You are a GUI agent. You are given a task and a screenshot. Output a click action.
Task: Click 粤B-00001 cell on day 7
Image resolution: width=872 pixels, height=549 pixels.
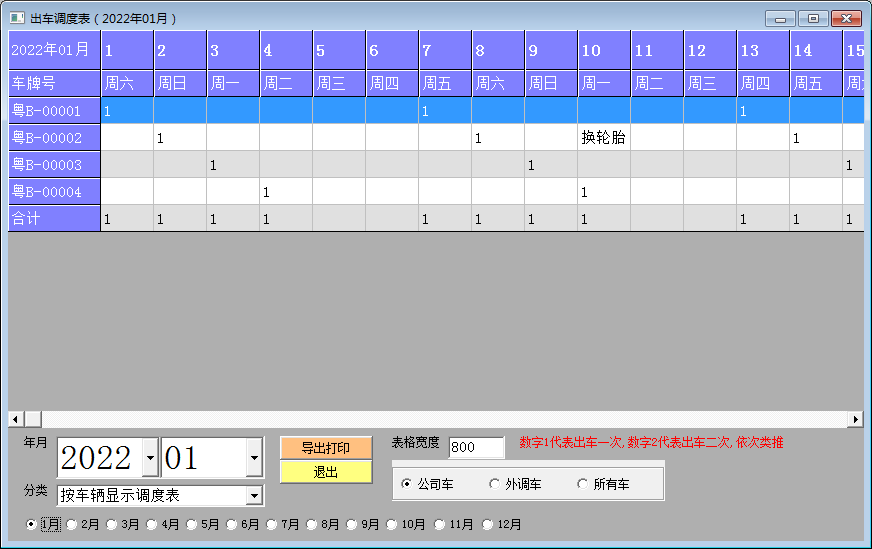pos(445,111)
